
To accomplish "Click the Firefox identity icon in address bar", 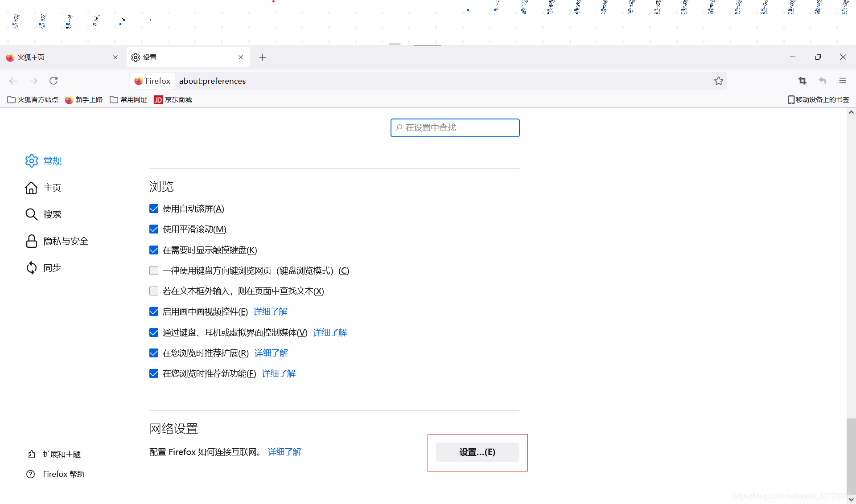I will (x=152, y=81).
